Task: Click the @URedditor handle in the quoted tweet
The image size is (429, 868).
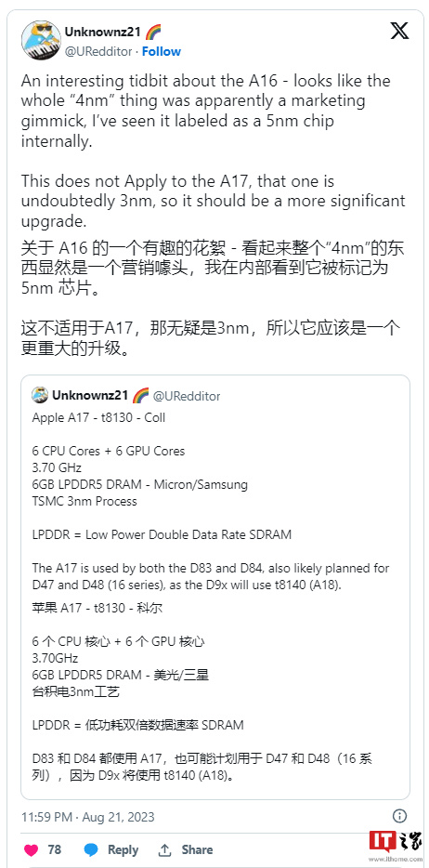Action: point(187,396)
